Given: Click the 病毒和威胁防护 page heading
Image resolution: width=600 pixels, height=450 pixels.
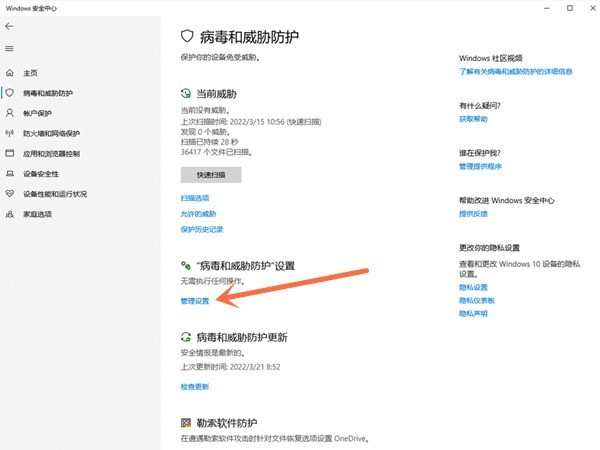Looking at the screenshot, I should (x=249, y=37).
